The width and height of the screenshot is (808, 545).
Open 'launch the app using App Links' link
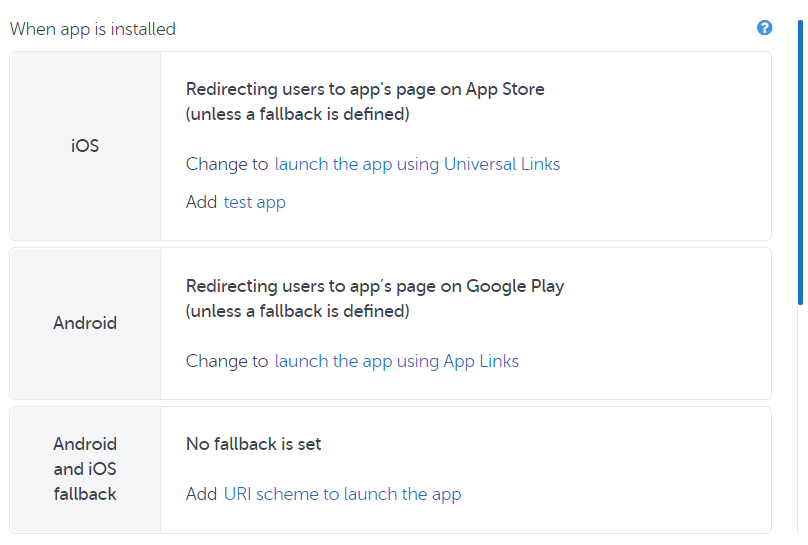click(396, 361)
